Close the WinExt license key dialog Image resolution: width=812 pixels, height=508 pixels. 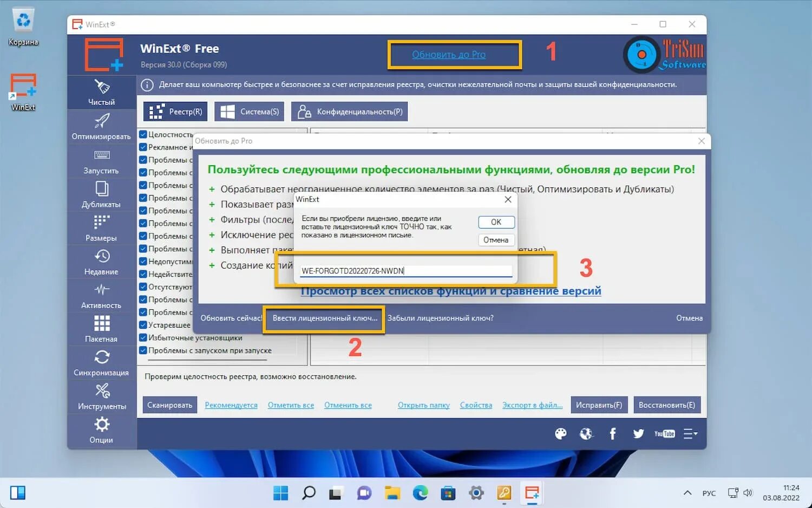point(508,199)
